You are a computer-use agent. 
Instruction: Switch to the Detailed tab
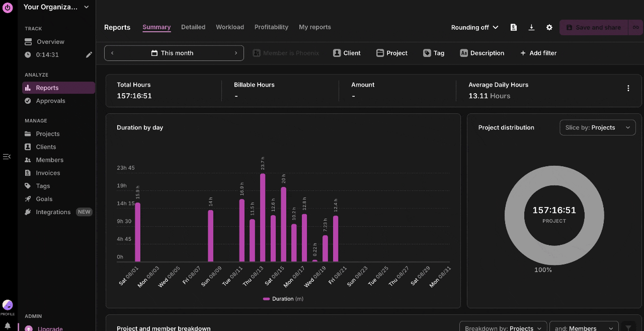click(193, 27)
